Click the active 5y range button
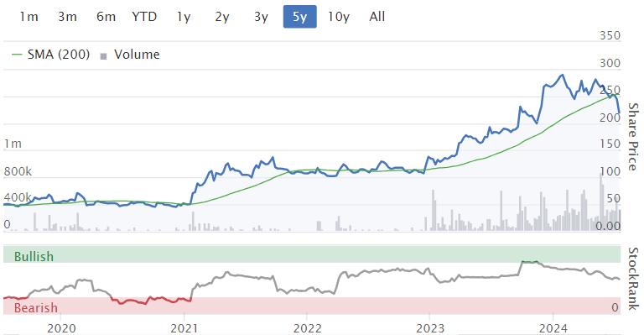The width and height of the screenshot is (644, 335). click(300, 17)
